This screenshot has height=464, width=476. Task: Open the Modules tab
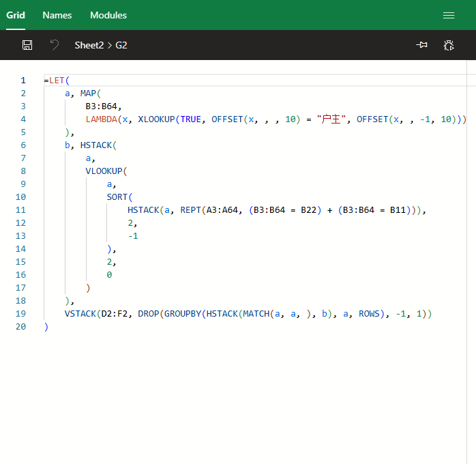point(108,15)
